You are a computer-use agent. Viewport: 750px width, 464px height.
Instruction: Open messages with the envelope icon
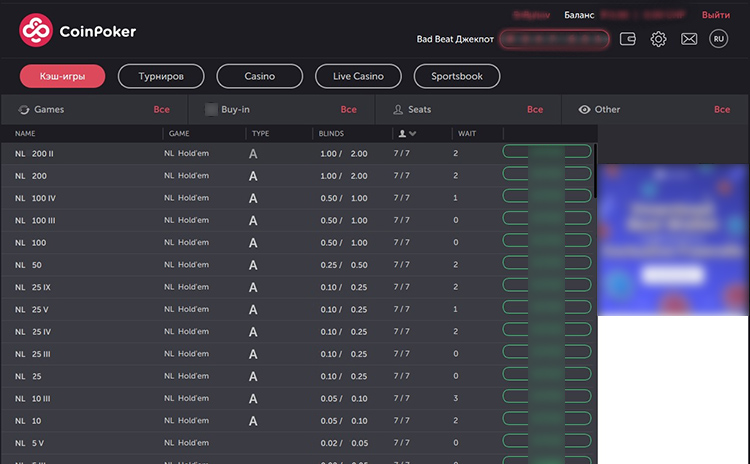point(689,39)
